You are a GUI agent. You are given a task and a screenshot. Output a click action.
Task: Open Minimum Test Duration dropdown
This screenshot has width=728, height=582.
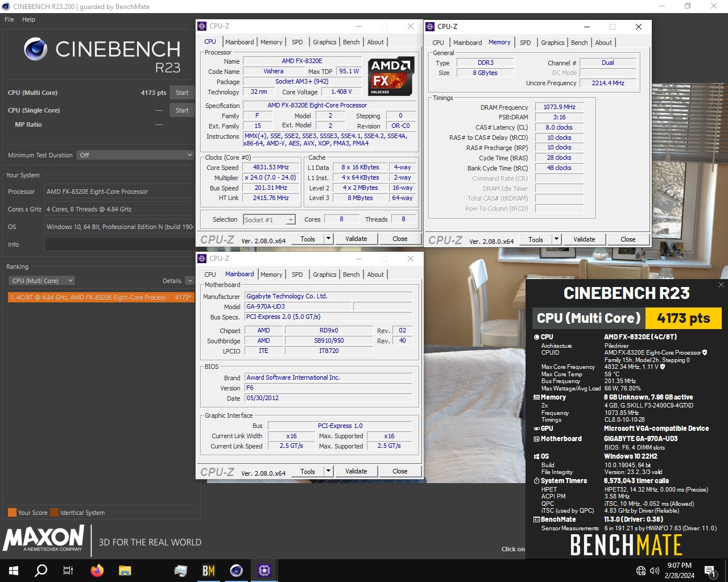[135, 155]
